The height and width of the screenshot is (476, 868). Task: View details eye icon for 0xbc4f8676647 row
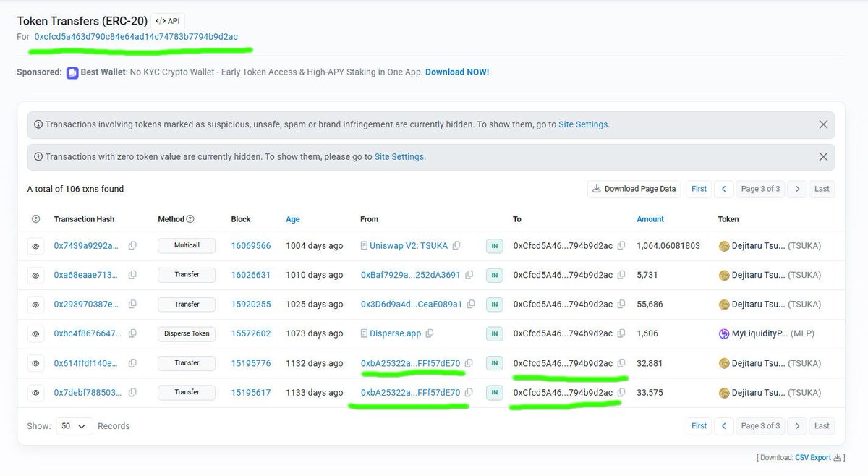click(x=35, y=333)
